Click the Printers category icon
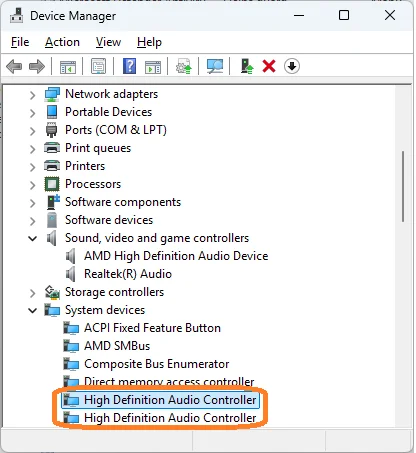Image resolution: width=416 pixels, height=453 pixels. 52,166
